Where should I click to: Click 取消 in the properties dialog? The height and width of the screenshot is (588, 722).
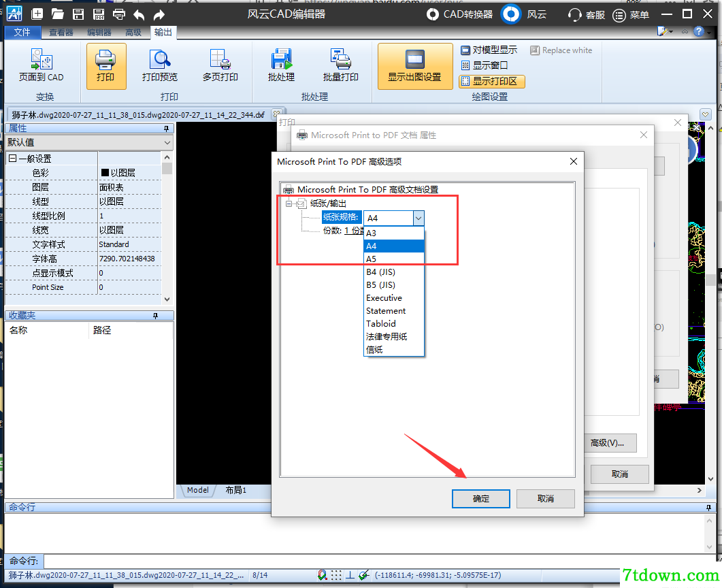pyautogui.click(x=620, y=474)
